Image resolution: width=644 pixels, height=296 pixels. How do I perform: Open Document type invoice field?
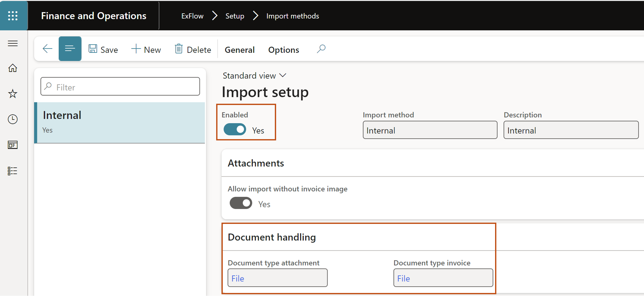443,278
